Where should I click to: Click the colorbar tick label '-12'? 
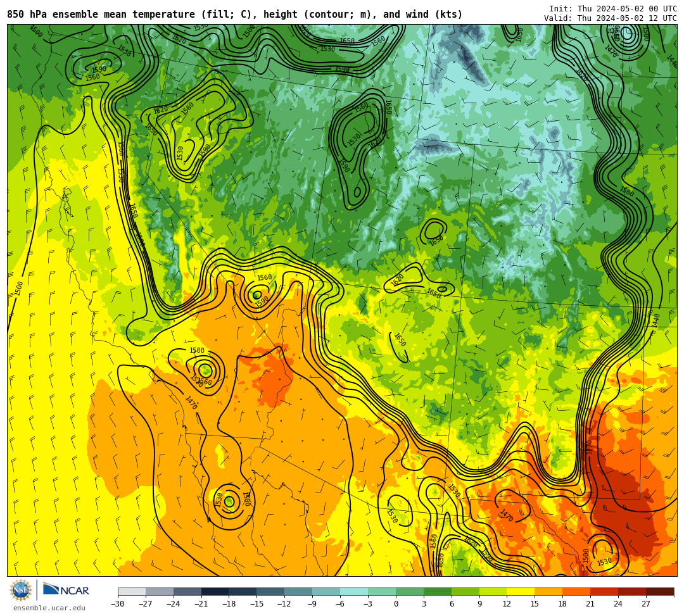coord(284,604)
